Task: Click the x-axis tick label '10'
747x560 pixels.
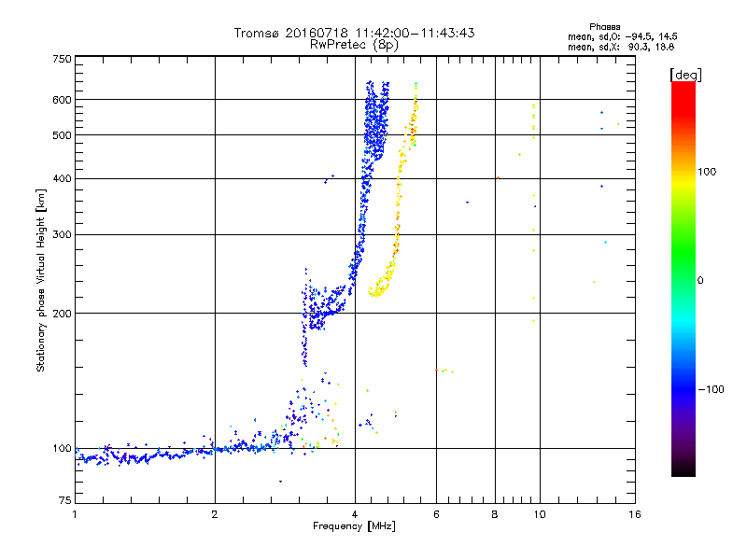Action: [x=540, y=514]
